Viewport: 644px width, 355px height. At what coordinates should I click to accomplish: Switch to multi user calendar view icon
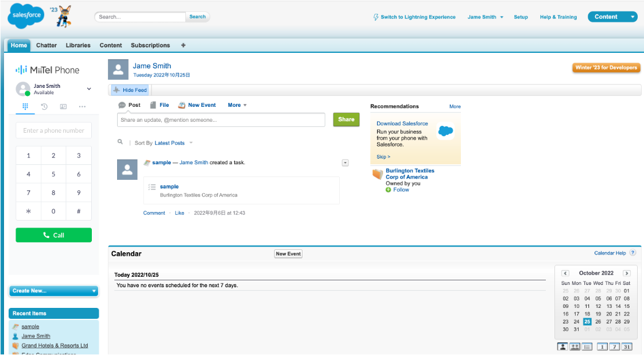tap(575, 347)
